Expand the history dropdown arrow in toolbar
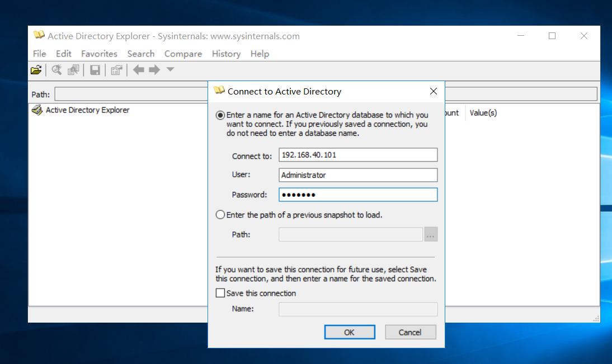Screen dimensions: 612x364 [170, 69]
